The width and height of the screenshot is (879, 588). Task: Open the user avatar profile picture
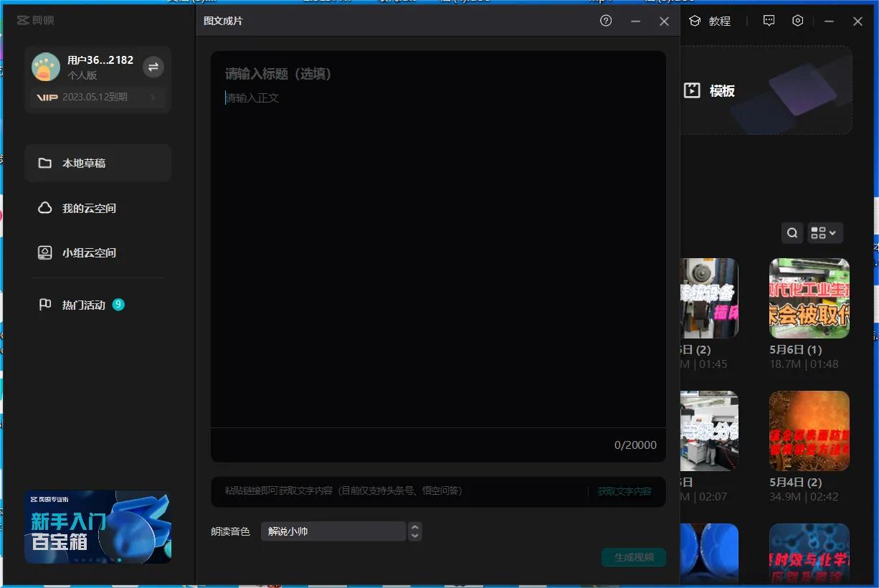(x=46, y=67)
